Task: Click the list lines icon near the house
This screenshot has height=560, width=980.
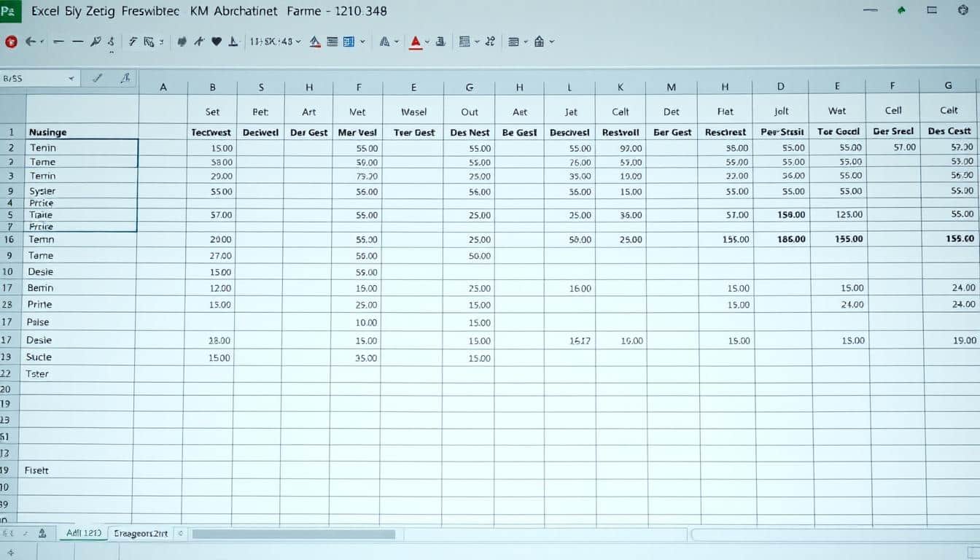Action: (513, 42)
